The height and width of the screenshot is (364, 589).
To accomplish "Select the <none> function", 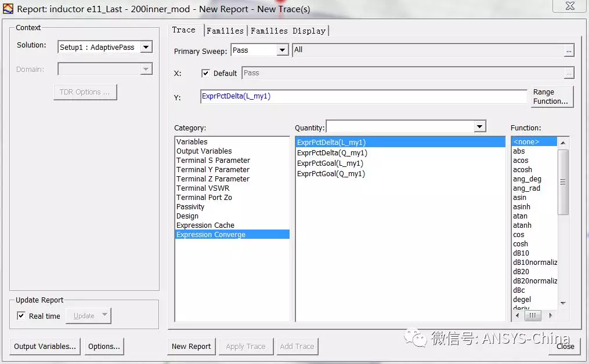I will [x=534, y=142].
